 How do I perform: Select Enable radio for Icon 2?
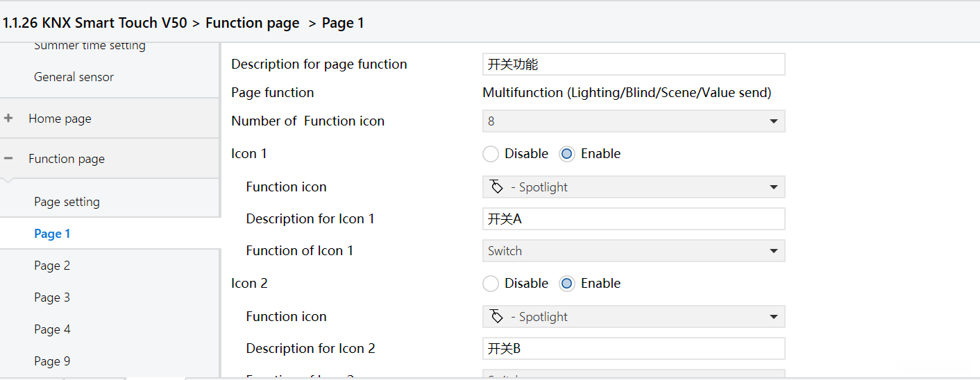[567, 284]
